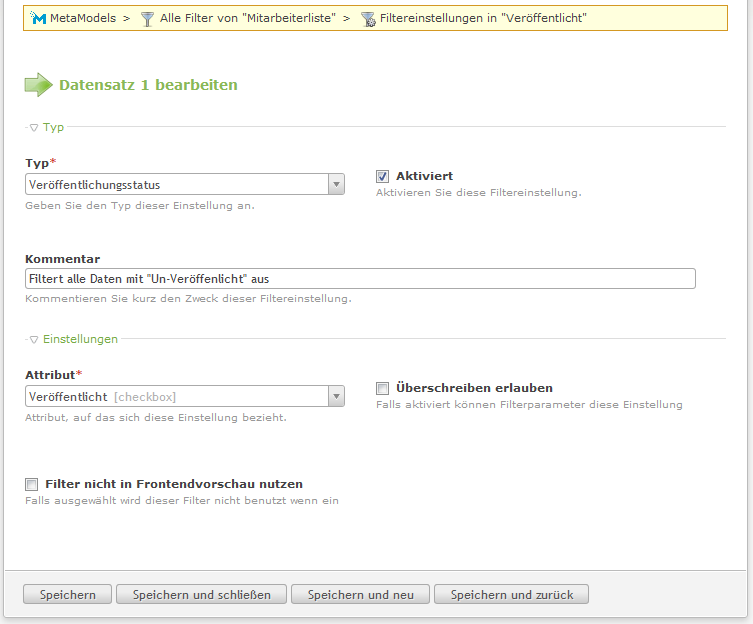Click Speichern und schließen button
The image size is (753, 624).
[202, 594]
